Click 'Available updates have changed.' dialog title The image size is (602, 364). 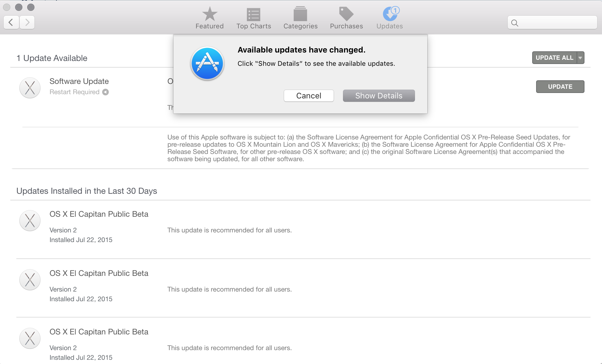point(301,50)
